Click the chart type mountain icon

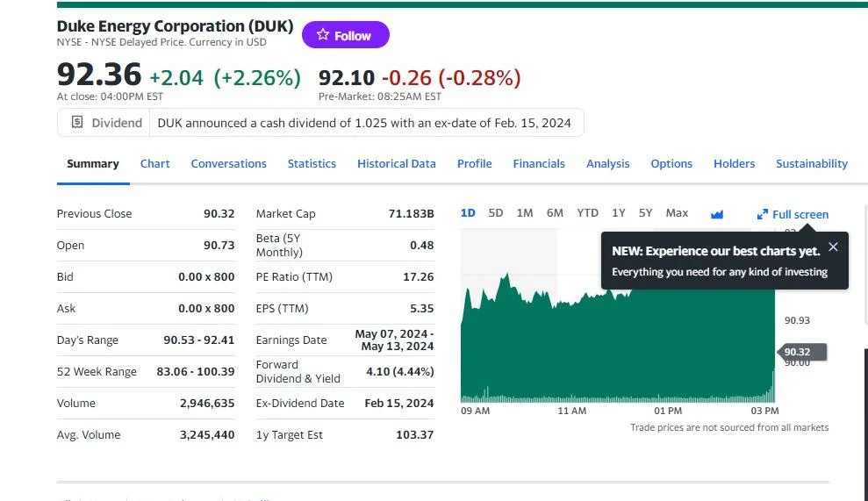717,214
